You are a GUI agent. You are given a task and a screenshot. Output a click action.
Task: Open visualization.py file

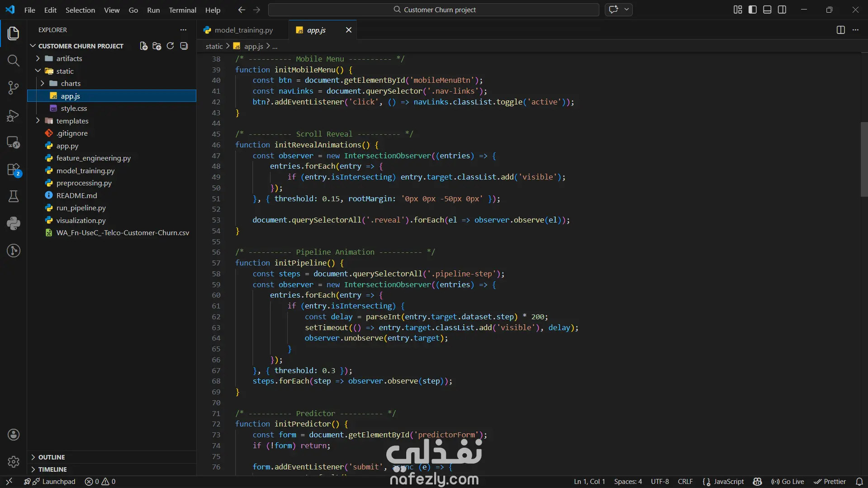(x=112, y=221)
